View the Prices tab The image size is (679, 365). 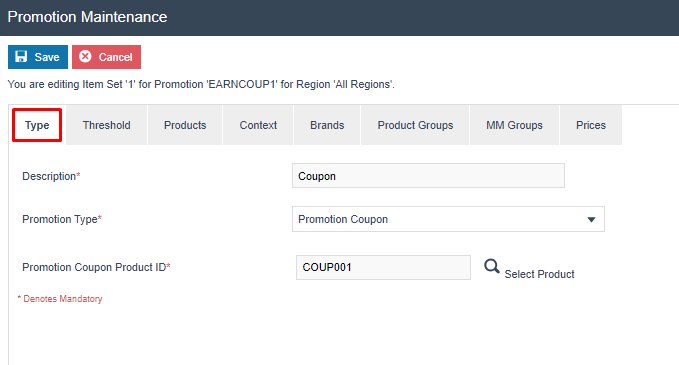[x=591, y=125]
